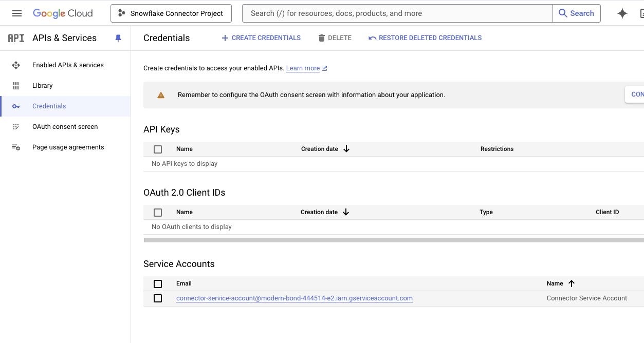
Task: Check the OAuth 2.0 Client IDs header checkbox
Action: point(158,212)
